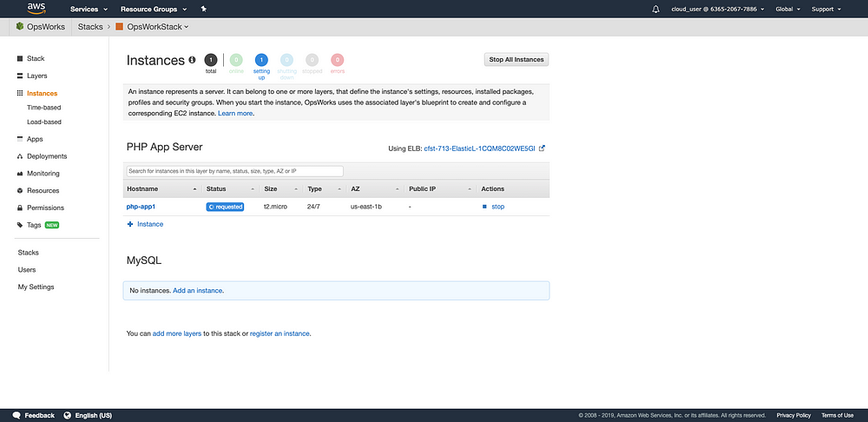Click the Monitoring chart icon
The image size is (868, 422).
click(x=20, y=174)
